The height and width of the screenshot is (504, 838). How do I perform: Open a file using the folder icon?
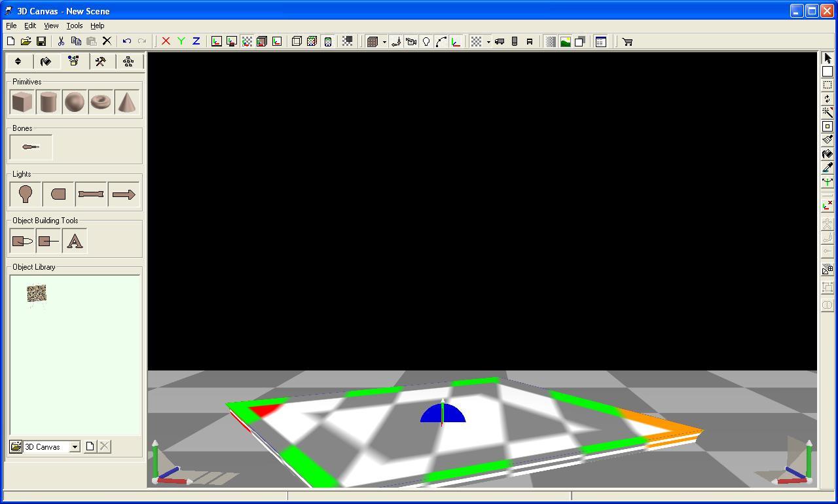(26, 41)
